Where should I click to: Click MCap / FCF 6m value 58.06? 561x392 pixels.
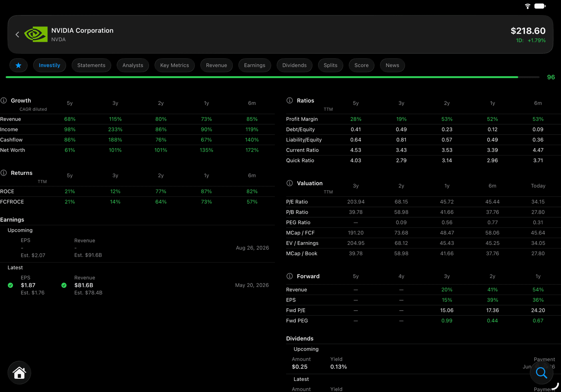coord(492,233)
